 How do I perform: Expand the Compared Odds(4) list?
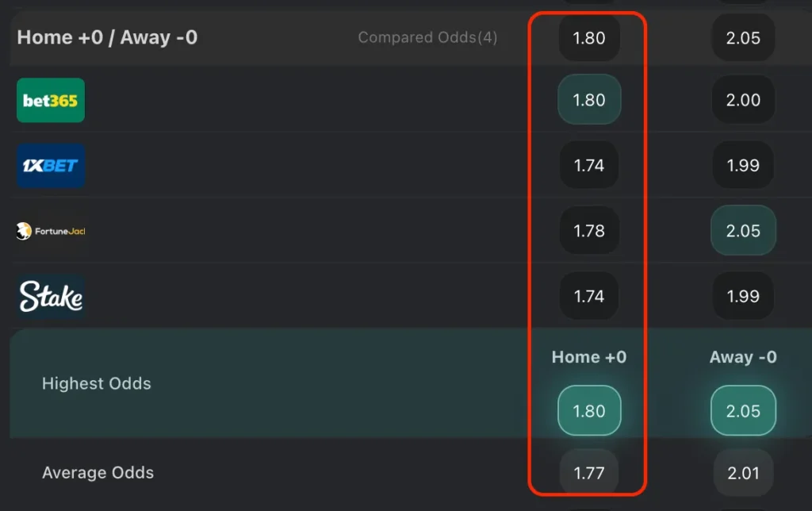pyautogui.click(x=427, y=37)
